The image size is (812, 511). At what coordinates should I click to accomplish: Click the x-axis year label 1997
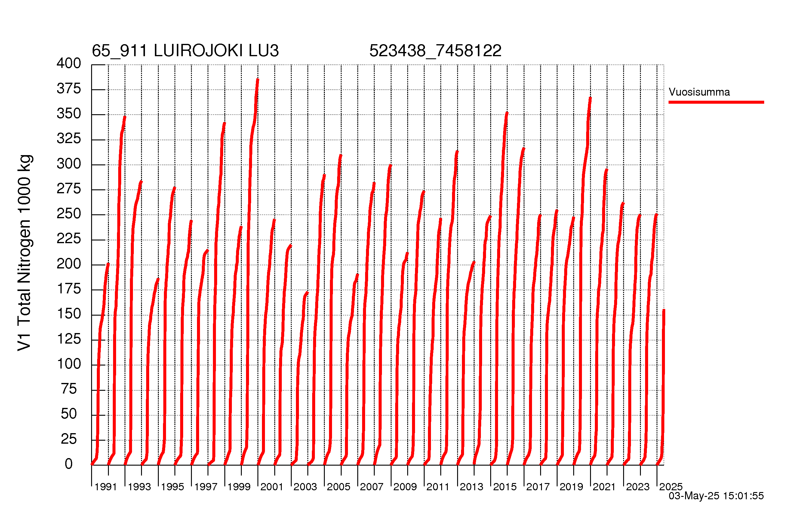click(x=206, y=487)
